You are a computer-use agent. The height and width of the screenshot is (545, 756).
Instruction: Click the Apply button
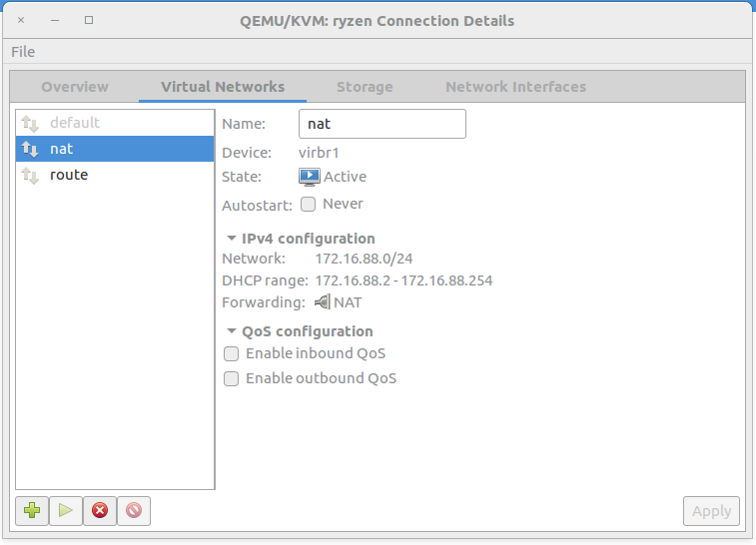[711, 510]
